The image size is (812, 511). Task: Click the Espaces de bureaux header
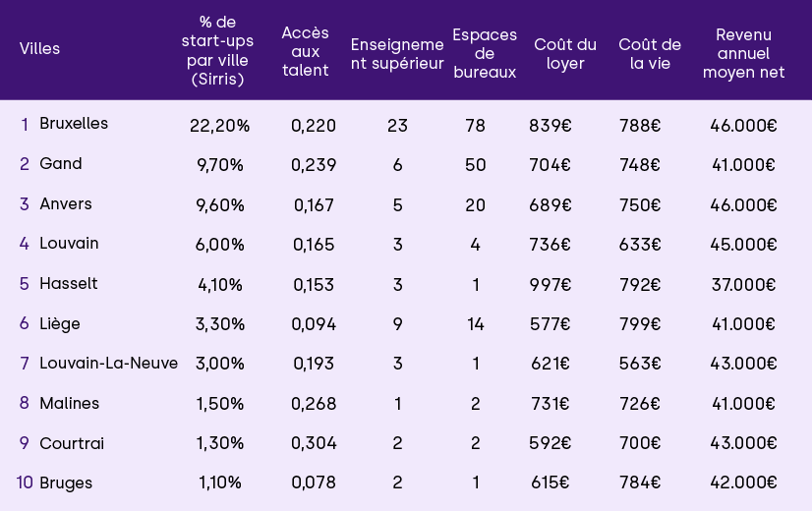485,53
